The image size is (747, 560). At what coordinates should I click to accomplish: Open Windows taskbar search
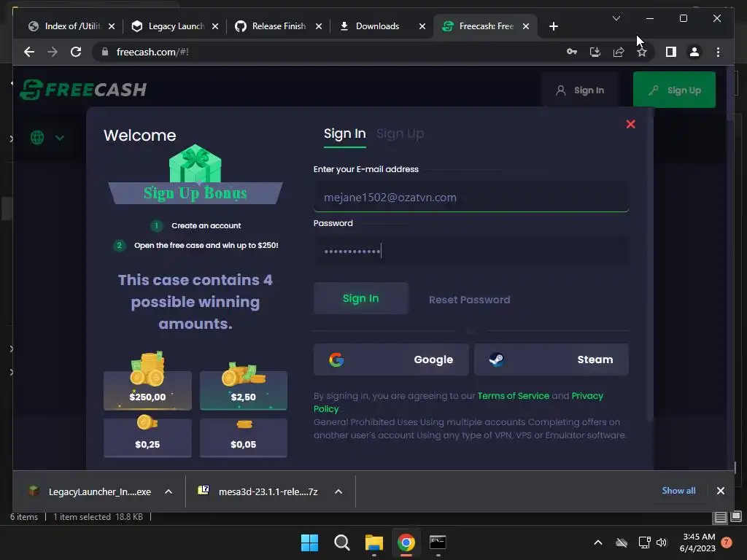click(341, 542)
